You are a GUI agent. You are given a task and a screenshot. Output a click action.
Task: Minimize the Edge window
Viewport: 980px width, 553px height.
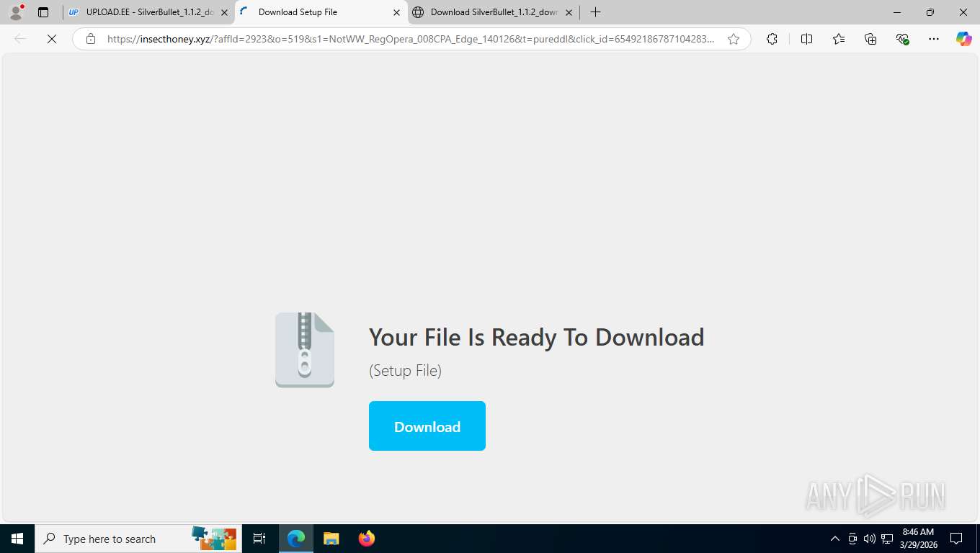(x=896, y=12)
